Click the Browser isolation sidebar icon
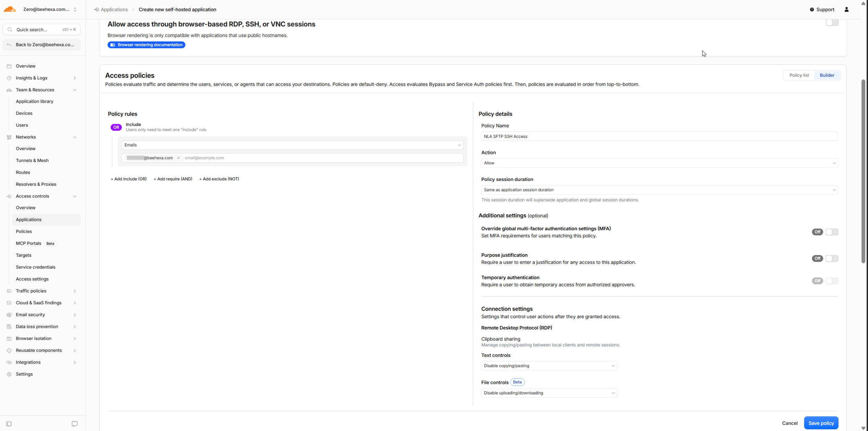 click(9, 338)
